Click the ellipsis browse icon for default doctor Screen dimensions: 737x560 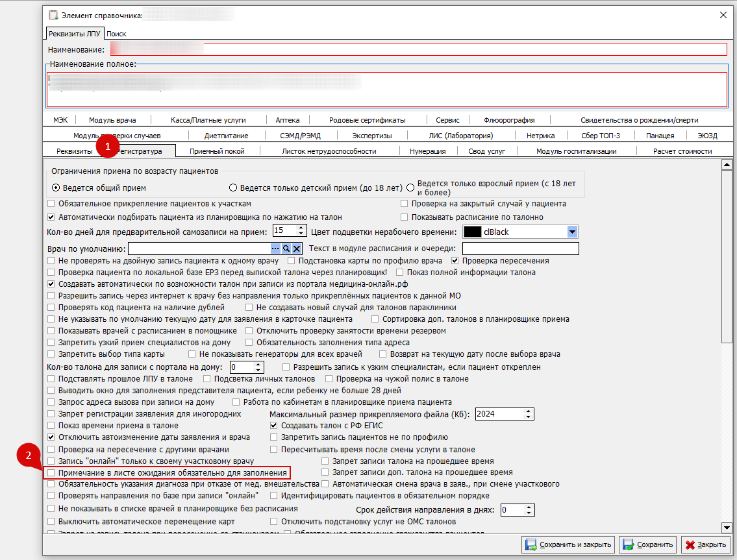[x=275, y=249]
